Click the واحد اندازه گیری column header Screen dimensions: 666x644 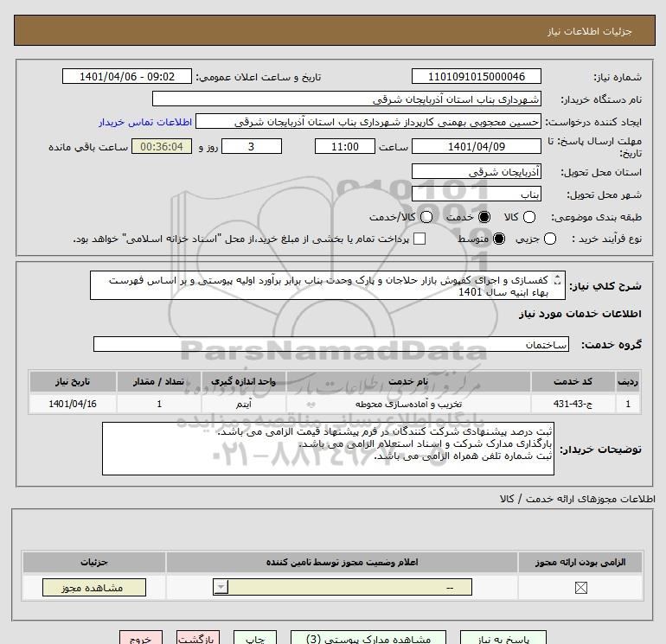coord(243,381)
